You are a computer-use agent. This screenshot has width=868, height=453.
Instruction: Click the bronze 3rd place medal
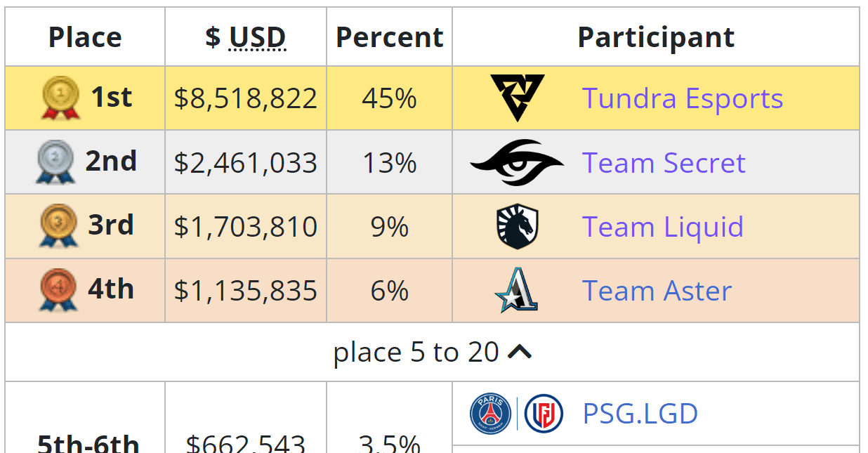58,226
